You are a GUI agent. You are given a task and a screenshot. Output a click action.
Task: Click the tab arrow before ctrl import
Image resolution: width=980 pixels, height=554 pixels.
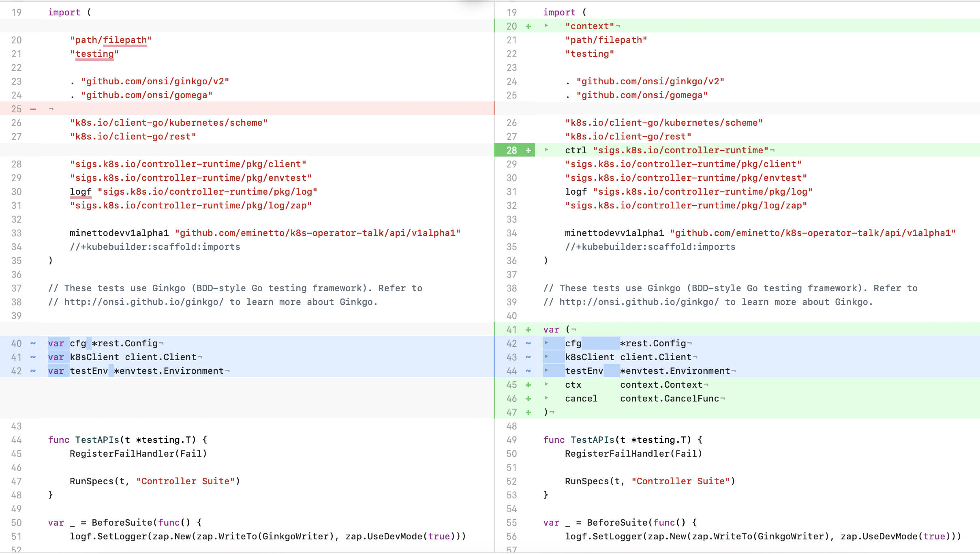coord(546,150)
